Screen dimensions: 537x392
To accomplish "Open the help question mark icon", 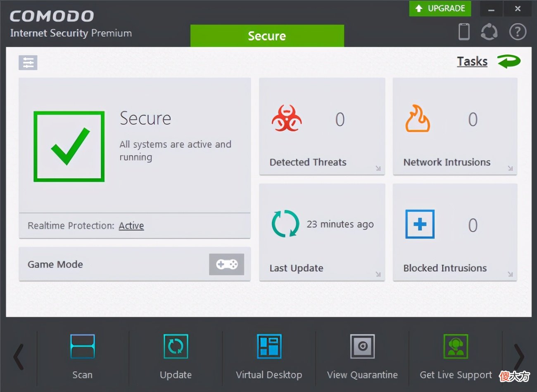I will (x=518, y=32).
